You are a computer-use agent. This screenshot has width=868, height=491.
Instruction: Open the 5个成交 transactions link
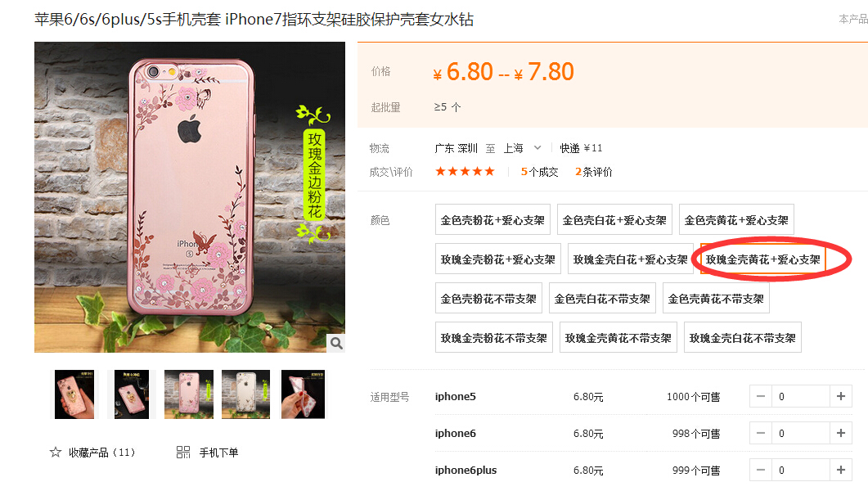click(539, 172)
